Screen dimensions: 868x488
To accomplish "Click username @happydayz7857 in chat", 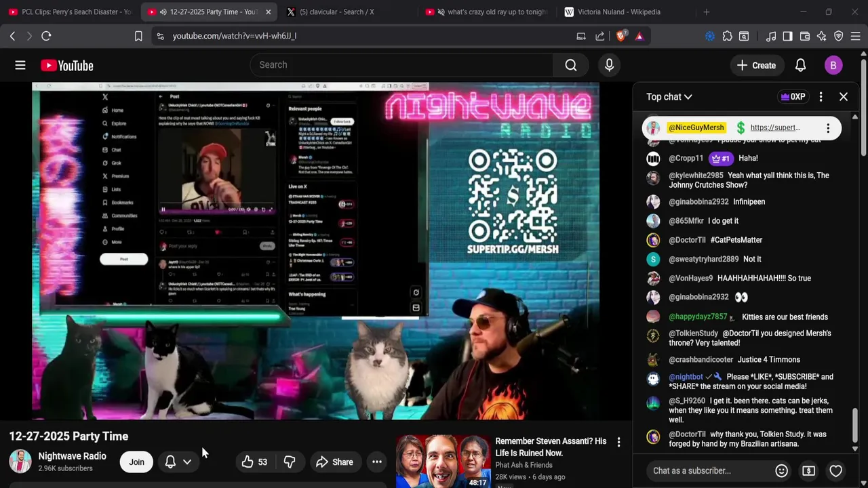I will pos(698,317).
